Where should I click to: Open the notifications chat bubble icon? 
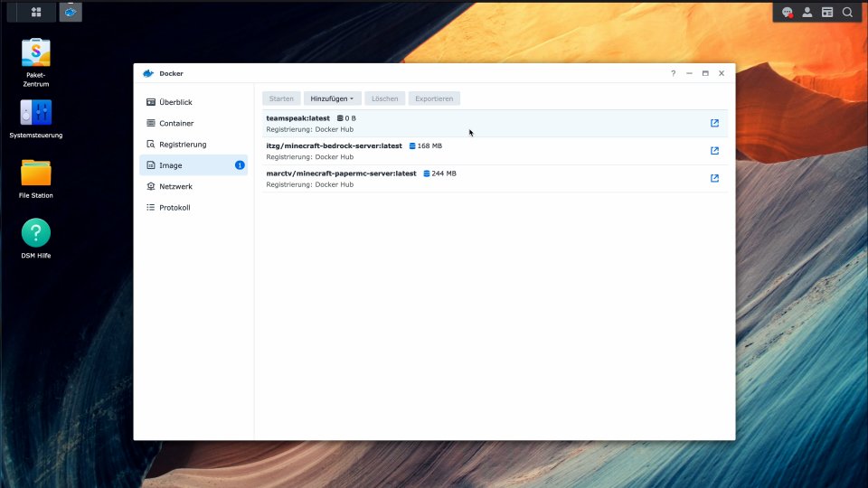click(787, 12)
